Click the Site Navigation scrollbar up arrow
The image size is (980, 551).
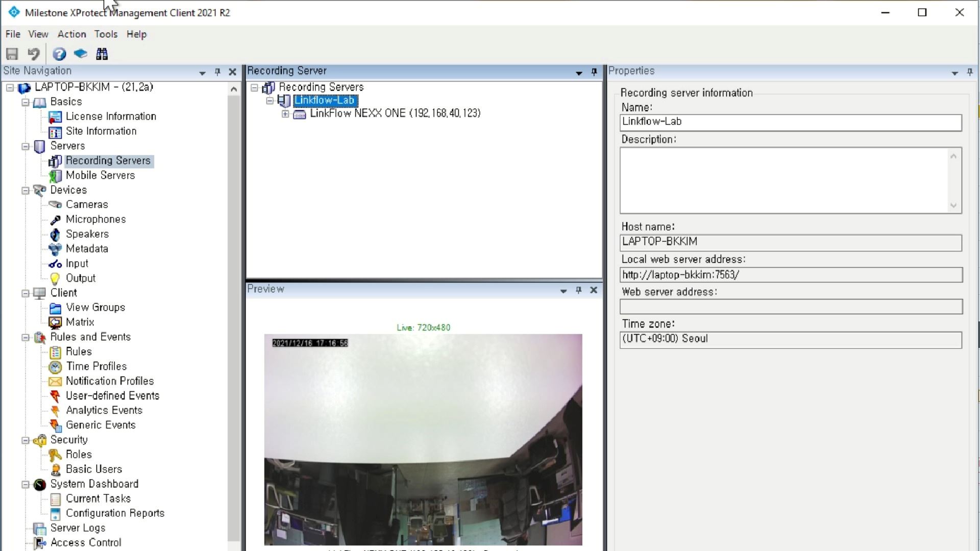(233, 89)
